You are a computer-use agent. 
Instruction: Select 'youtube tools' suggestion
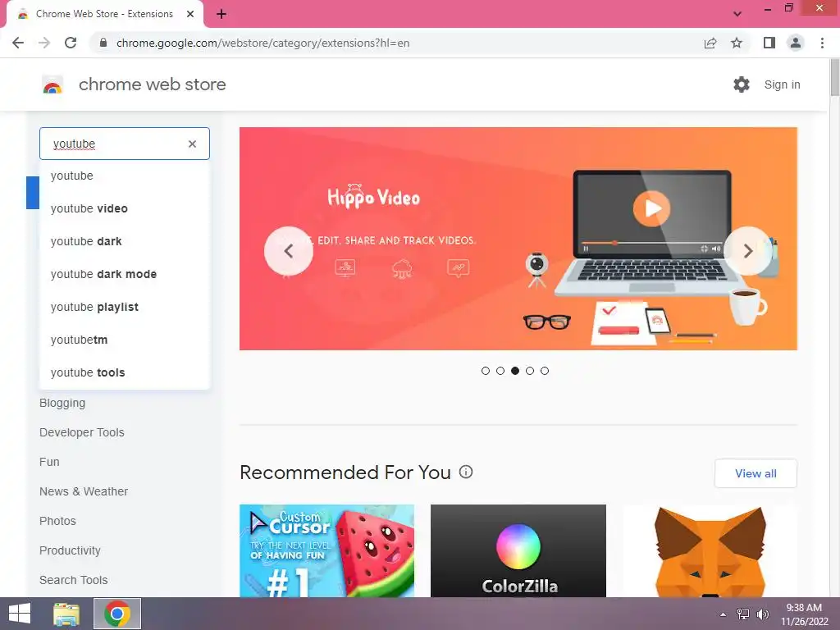click(x=125, y=372)
